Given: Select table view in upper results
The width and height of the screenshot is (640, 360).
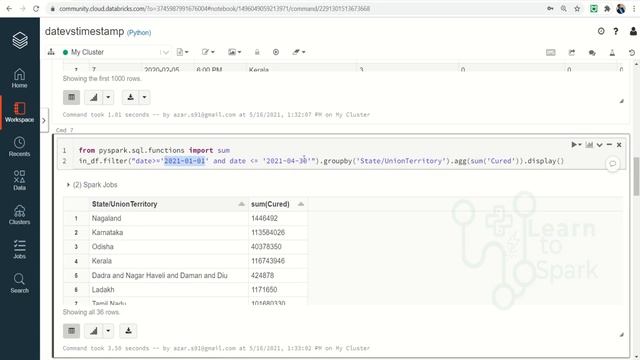Looking at the screenshot, I should pyautogui.click(x=71, y=97).
